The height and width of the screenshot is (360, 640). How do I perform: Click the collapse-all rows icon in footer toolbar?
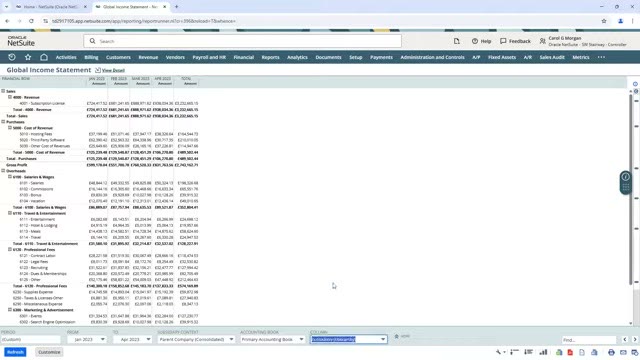point(514,352)
